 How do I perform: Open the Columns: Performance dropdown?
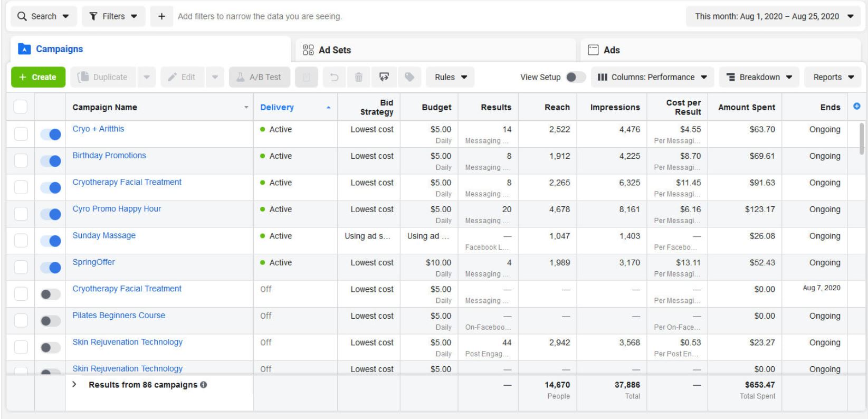click(x=652, y=77)
